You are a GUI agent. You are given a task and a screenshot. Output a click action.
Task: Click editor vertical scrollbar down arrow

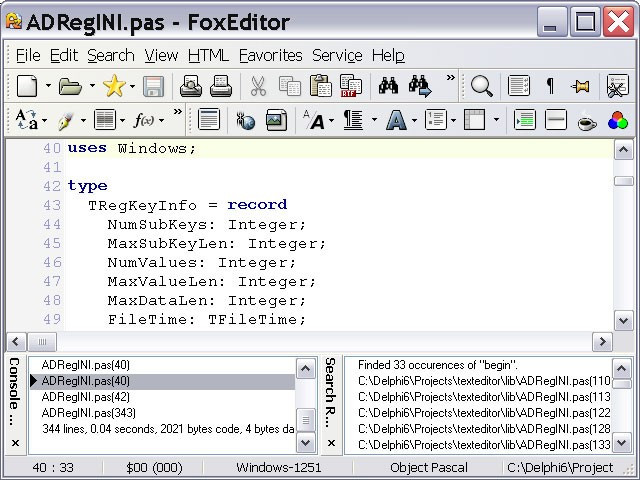click(623, 321)
